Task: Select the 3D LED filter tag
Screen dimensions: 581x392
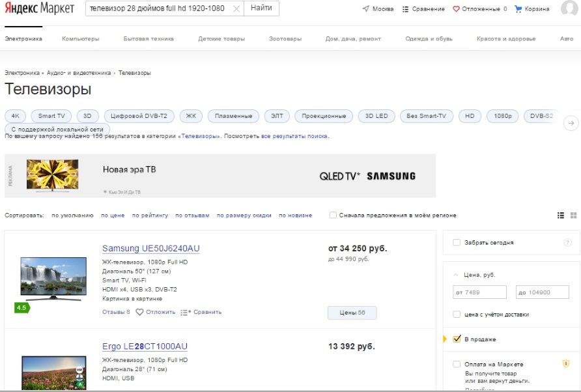Action: [376, 116]
